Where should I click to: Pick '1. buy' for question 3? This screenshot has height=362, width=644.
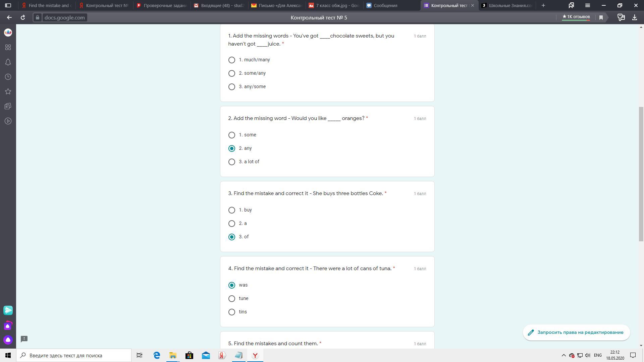[x=232, y=210]
